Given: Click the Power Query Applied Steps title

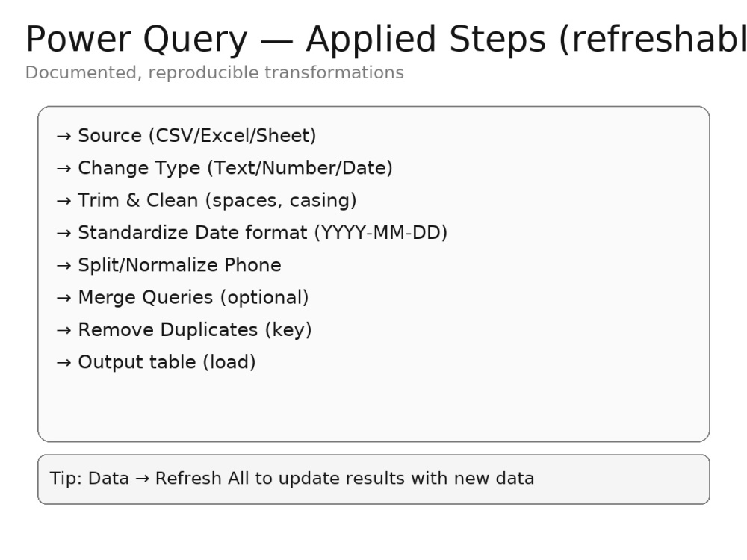Looking at the screenshot, I should pos(386,39).
